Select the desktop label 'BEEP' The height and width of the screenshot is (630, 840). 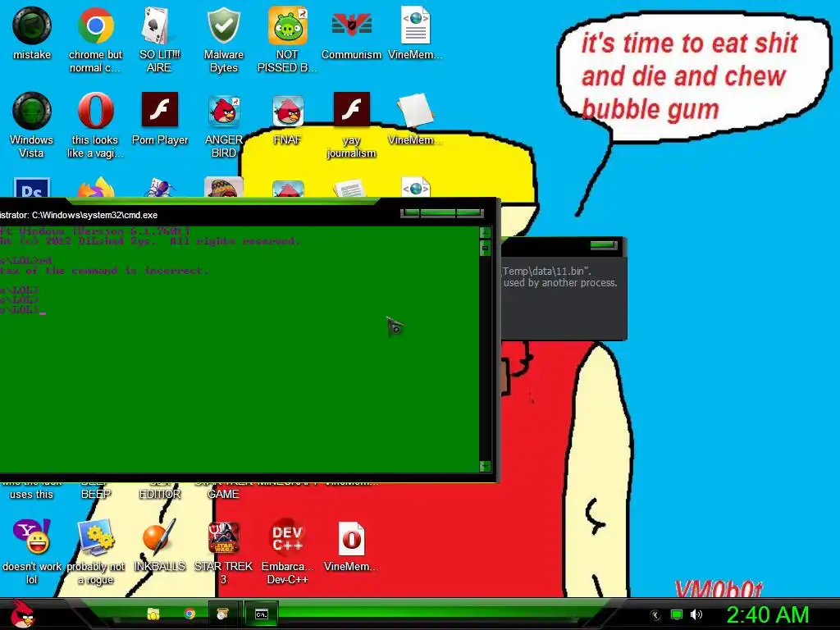click(x=96, y=494)
